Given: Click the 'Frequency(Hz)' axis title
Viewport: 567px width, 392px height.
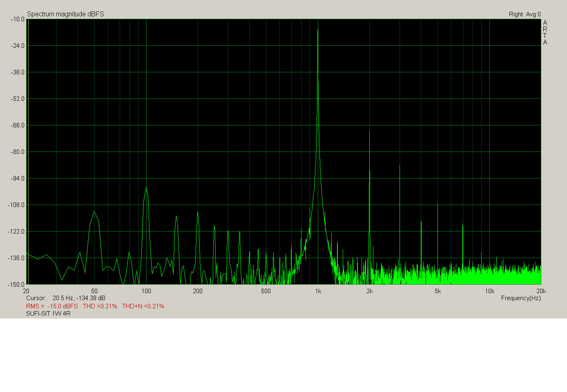Looking at the screenshot, I should [521, 298].
